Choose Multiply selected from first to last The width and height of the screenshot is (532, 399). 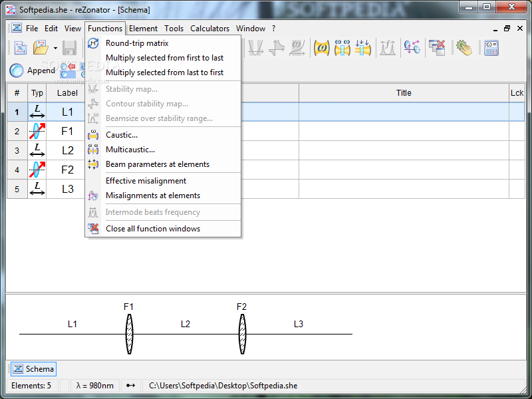tap(163, 58)
